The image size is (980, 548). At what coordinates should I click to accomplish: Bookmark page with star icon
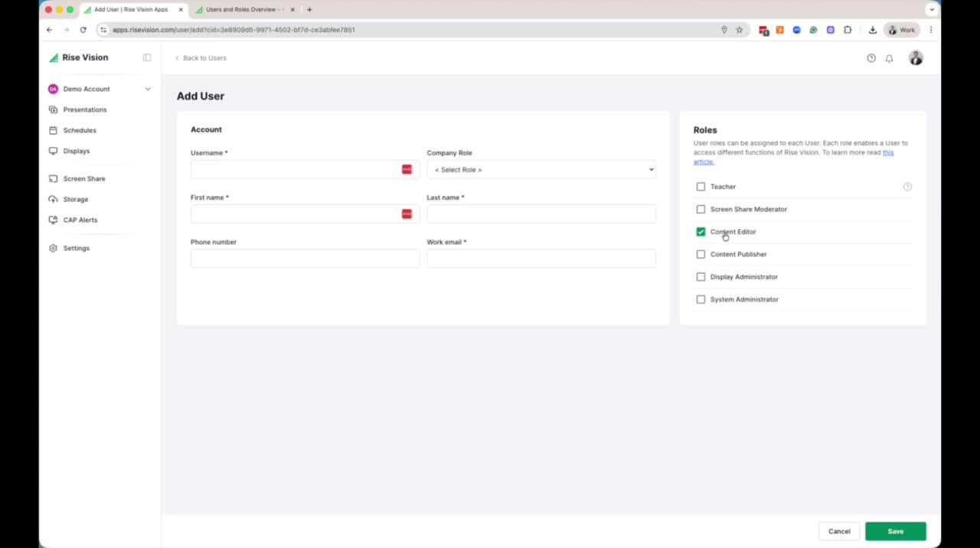click(x=739, y=30)
